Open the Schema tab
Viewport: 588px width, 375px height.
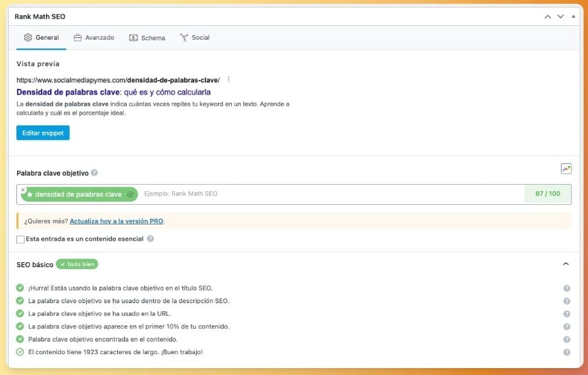point(147,38)
